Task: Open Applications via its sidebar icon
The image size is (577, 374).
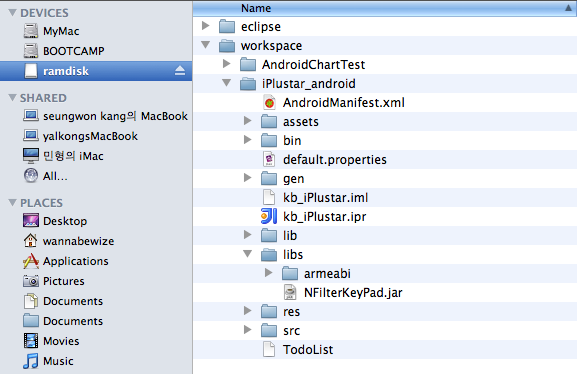Action: click(31, 261)
